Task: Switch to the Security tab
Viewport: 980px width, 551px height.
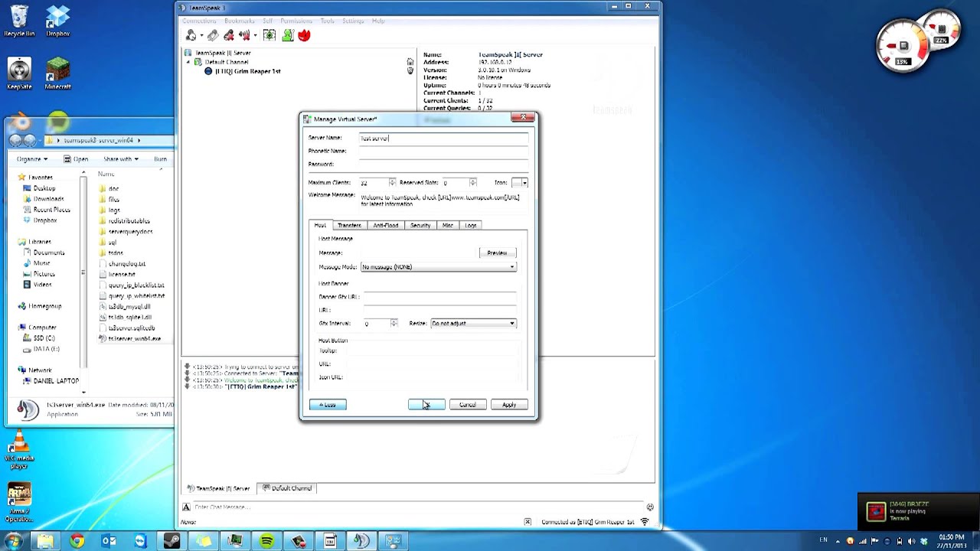Action: point(420,226)
